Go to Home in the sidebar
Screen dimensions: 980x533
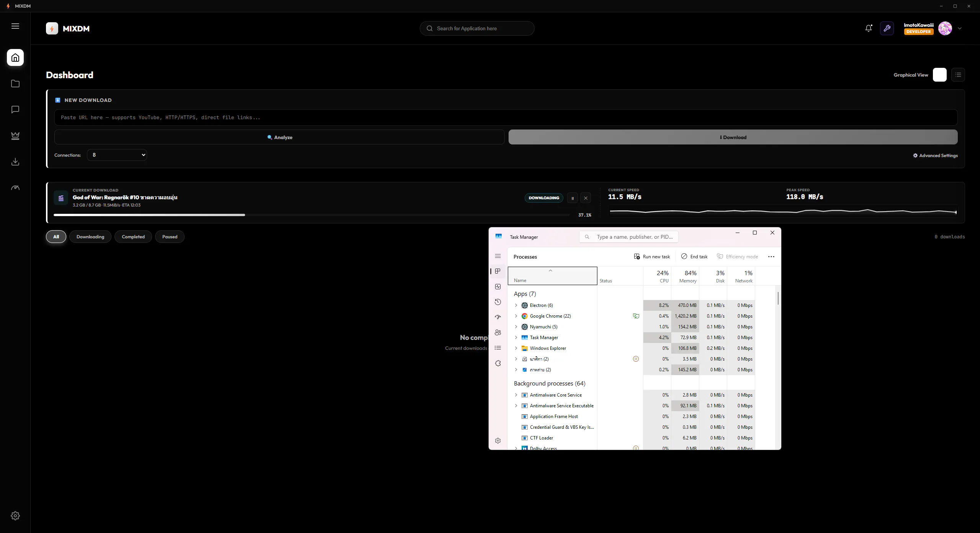pos(15,57)
